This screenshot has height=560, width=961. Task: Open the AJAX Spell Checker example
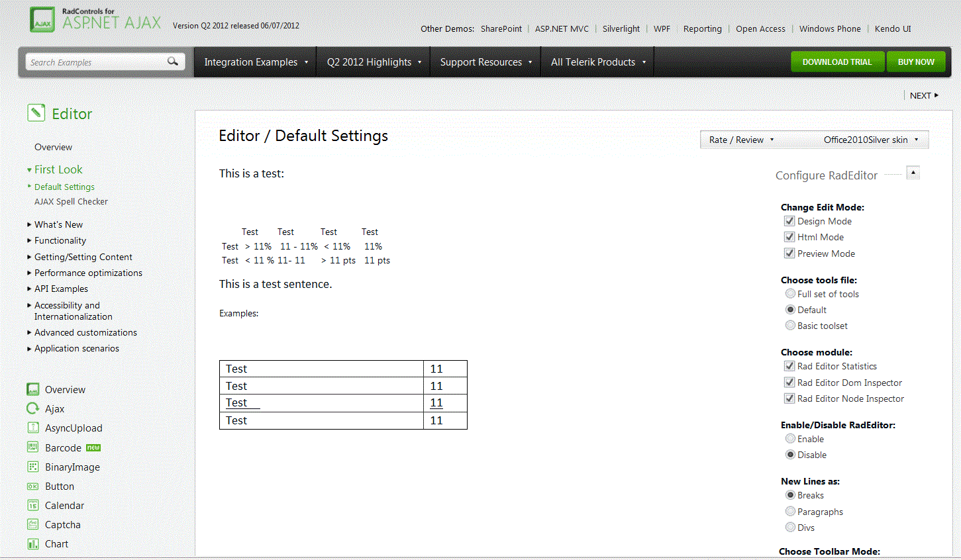point(71,201)
